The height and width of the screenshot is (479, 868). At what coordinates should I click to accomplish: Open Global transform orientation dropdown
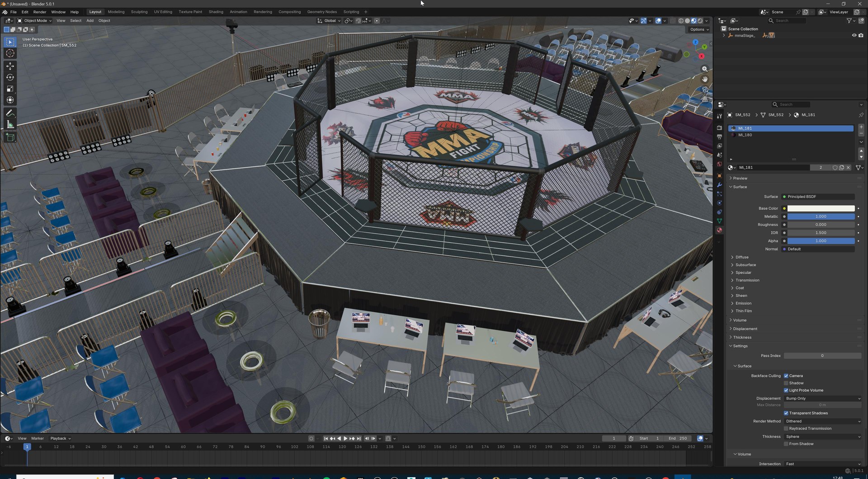[329, 21]
